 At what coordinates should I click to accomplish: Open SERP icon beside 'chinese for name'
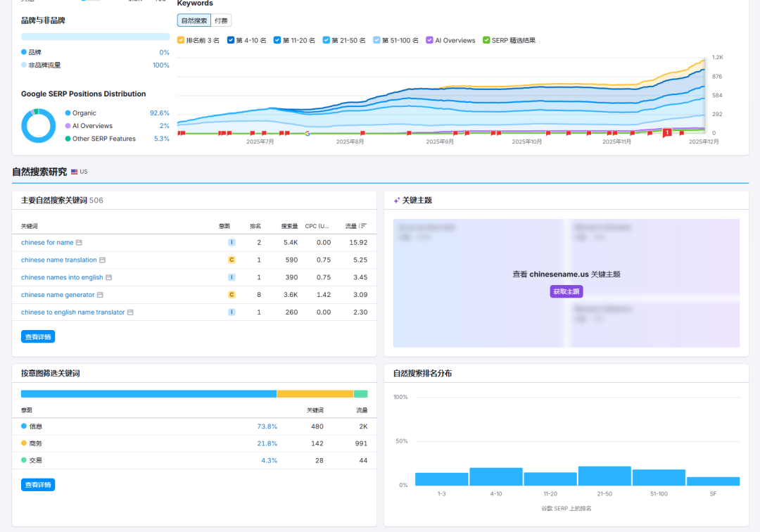coord(79,243)
